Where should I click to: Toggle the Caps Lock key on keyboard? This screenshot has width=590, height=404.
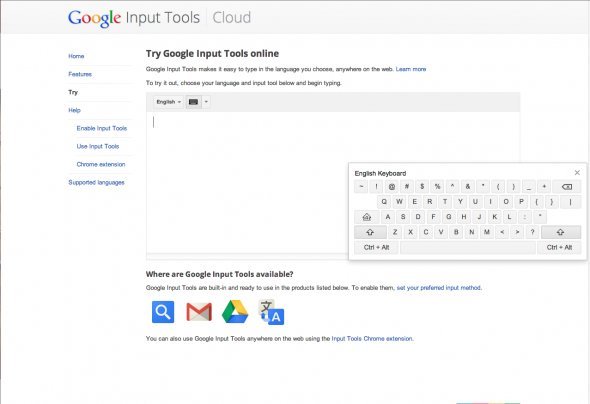coord(366,217)
